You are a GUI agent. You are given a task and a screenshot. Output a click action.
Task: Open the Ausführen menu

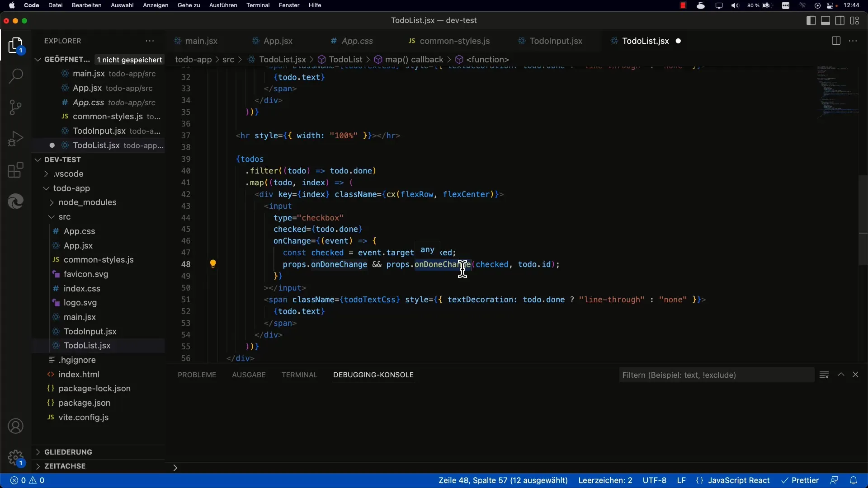pyautogui.click(x=223, y=5)
